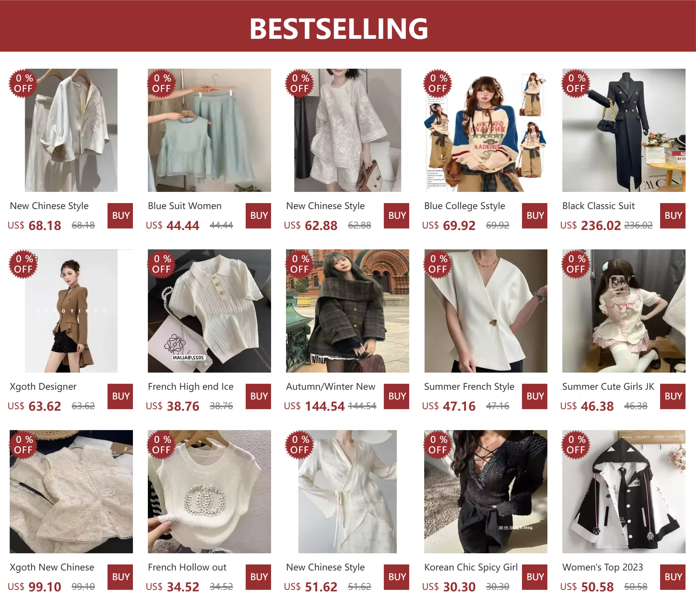Click the 0% OFF badge on Black Classic Suit
Screen dimensions: 696x616
click(x=576, y=83)
